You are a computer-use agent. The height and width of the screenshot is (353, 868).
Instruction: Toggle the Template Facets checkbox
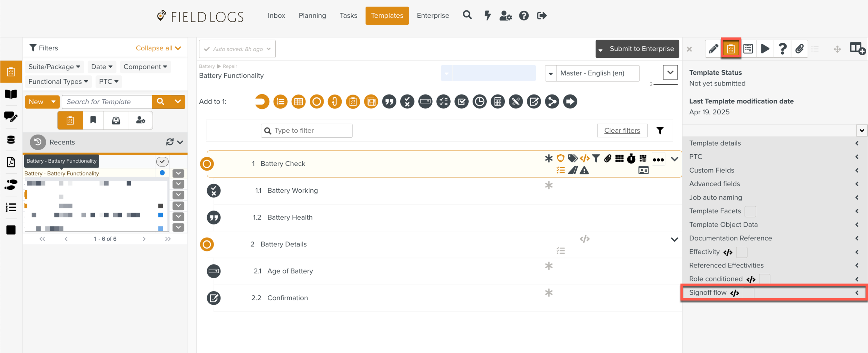(750, 211)
